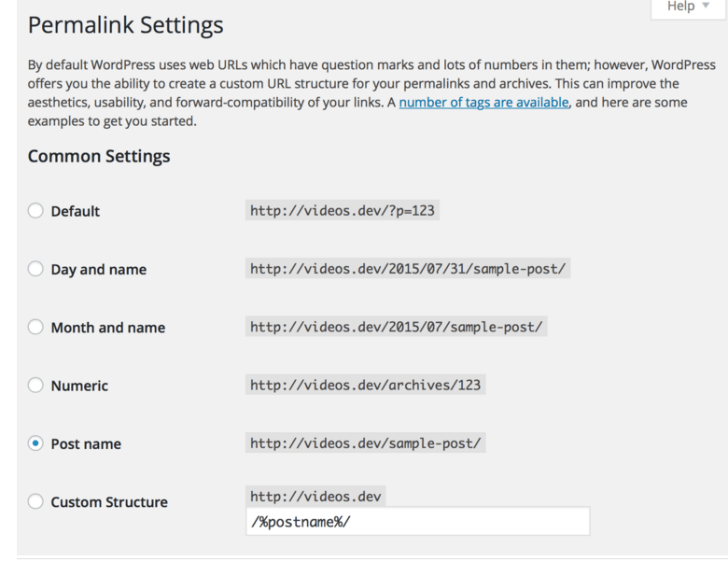
Task: Click the Permalink Settings page heading
Action: point(126,25)
